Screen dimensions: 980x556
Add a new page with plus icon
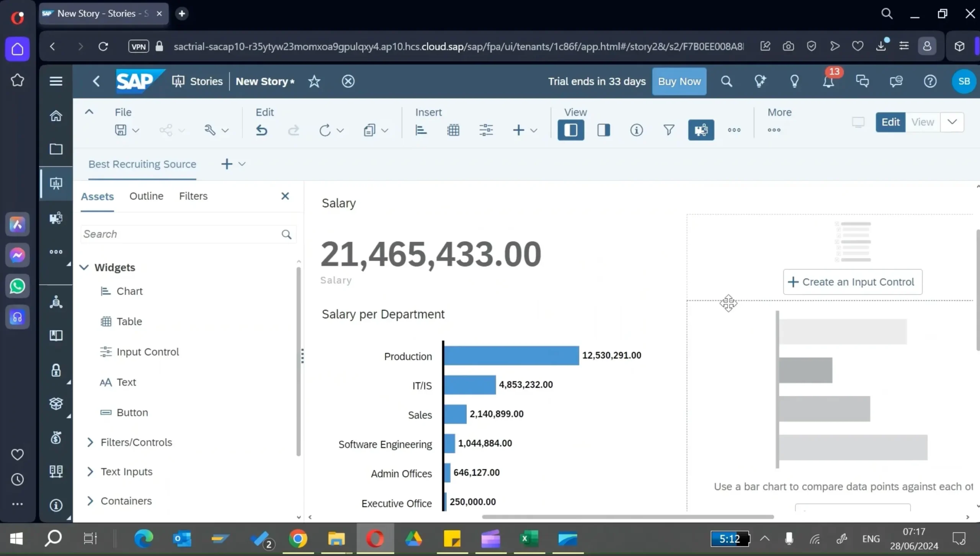(x=227, y=164)
